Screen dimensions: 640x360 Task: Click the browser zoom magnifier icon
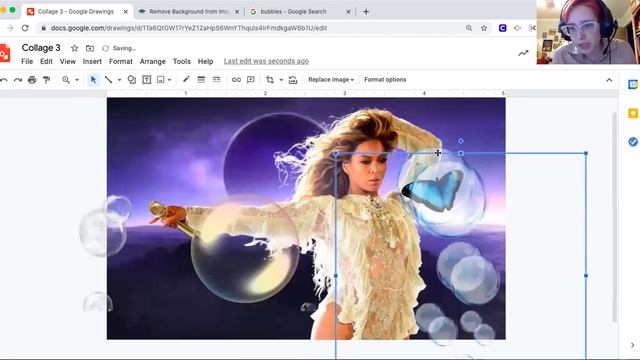tap(469, 28)
